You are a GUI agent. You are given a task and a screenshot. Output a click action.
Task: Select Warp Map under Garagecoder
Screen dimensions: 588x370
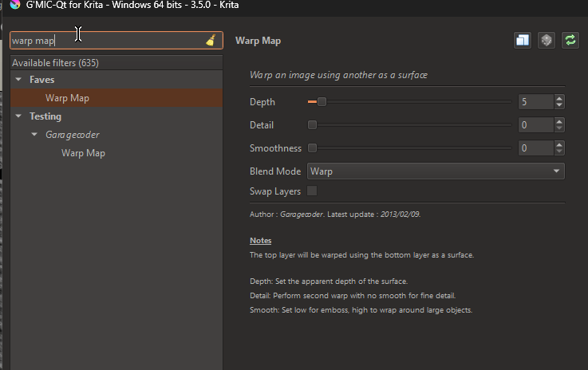coord(83,153)
